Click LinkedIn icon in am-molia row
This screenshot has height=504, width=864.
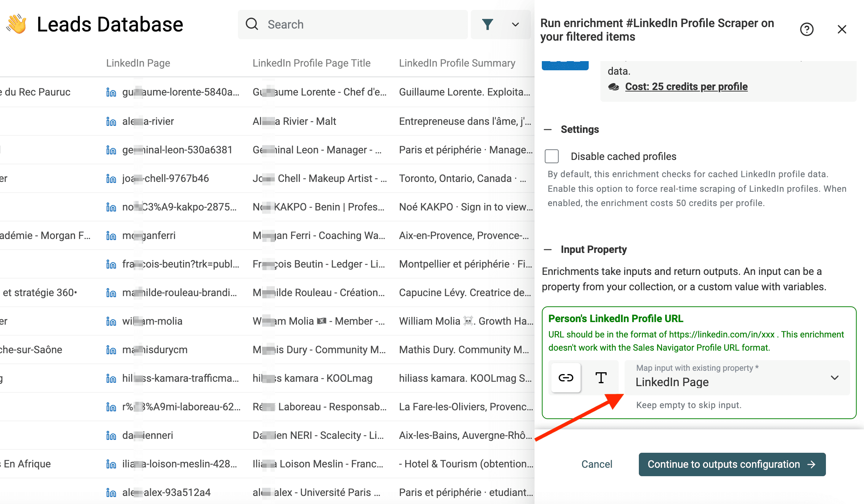click(x=111, y=321)
